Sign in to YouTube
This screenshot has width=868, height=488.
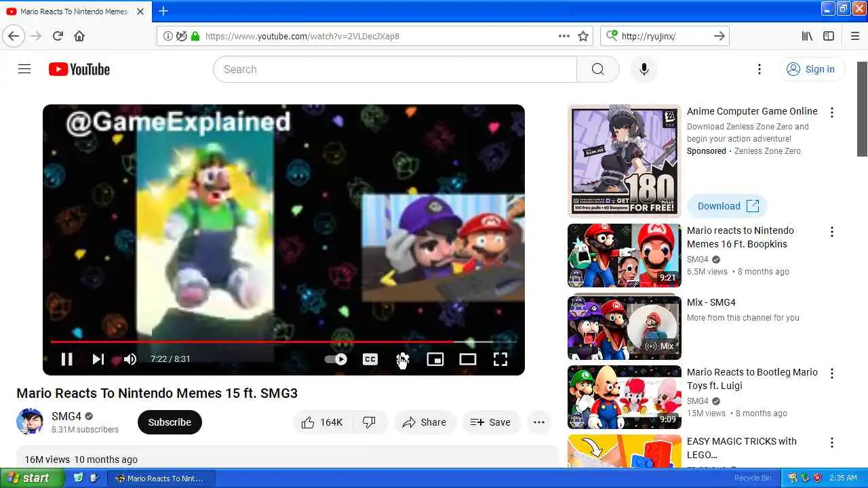[811, 69]
